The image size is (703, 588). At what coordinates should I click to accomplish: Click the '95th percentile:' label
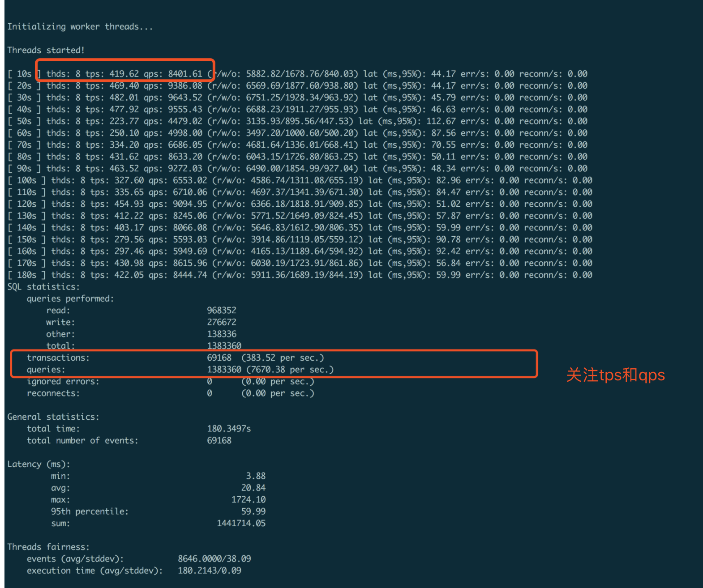[x=90, y=511]
